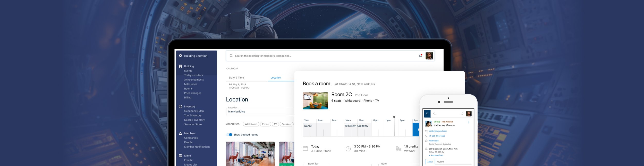Click the current time marker on timeline

tap(394, 126)
